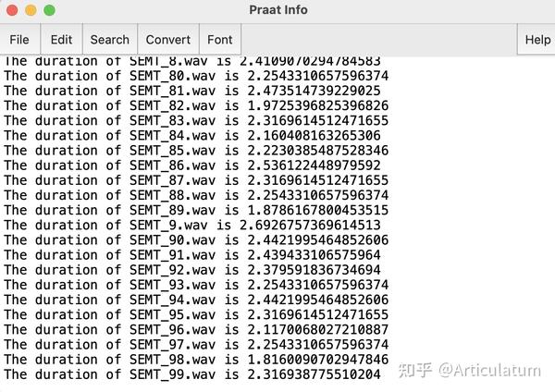Open the File menu
555x392 pixels.
tap(19, 40)
